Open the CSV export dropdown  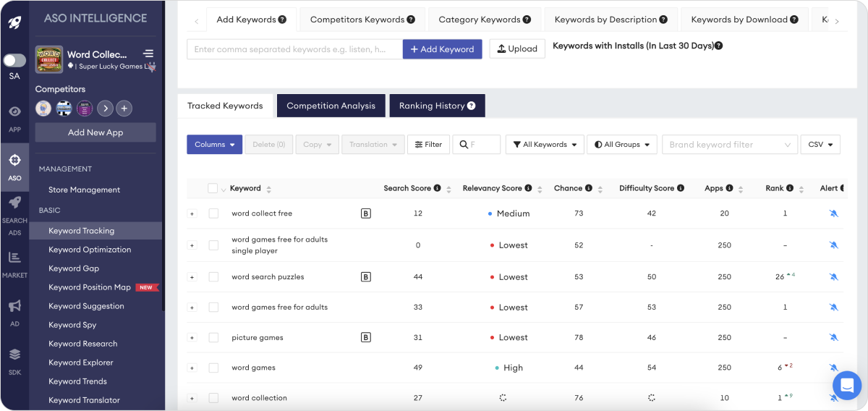coord(820,145)
